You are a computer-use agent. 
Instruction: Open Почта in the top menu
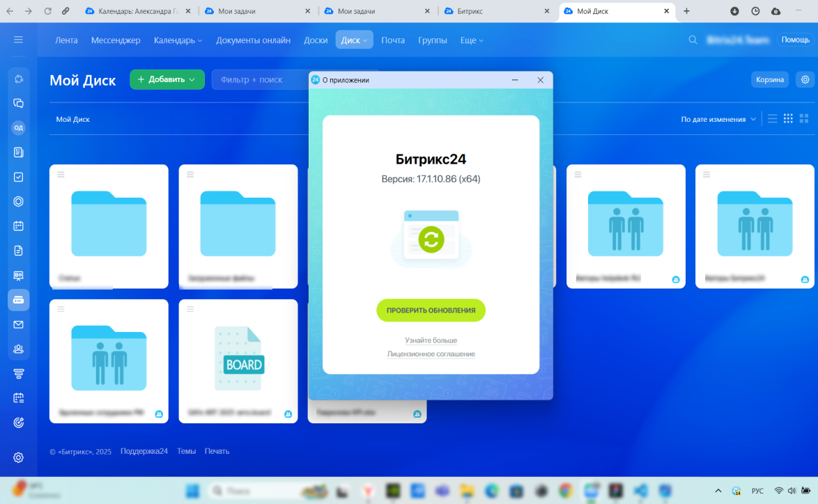[x=393, y=40]
